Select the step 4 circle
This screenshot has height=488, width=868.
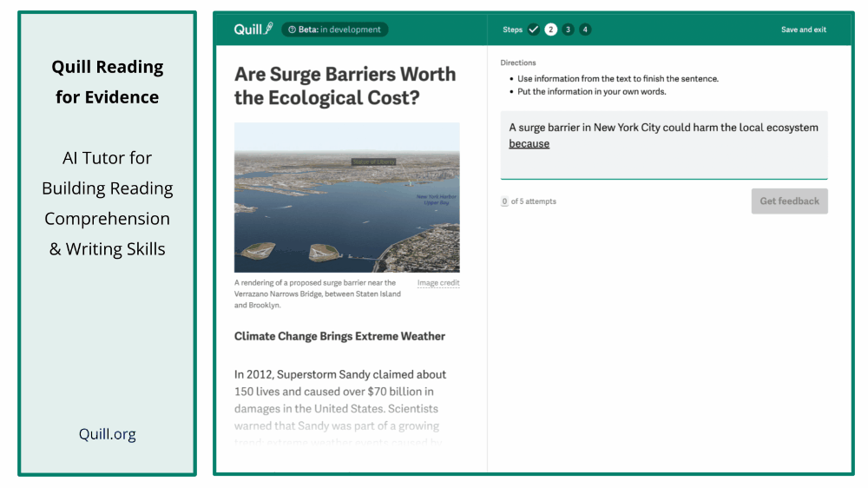coord(585,30)
